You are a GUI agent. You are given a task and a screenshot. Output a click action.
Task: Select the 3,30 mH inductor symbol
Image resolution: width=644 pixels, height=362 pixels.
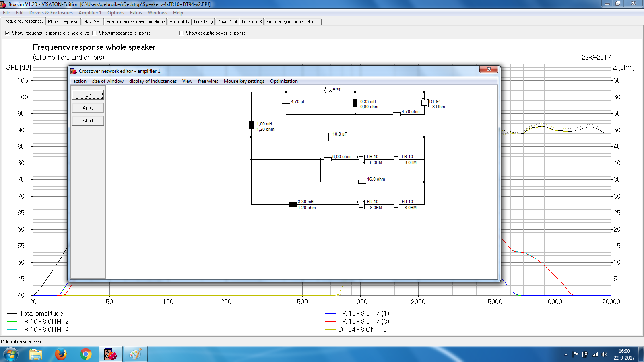click(293, 205)
